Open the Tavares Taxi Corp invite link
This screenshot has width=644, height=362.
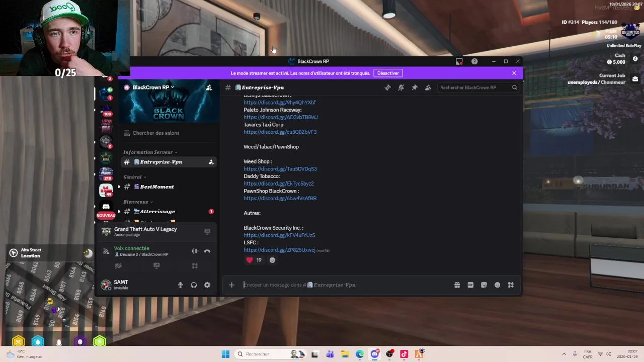280,132
